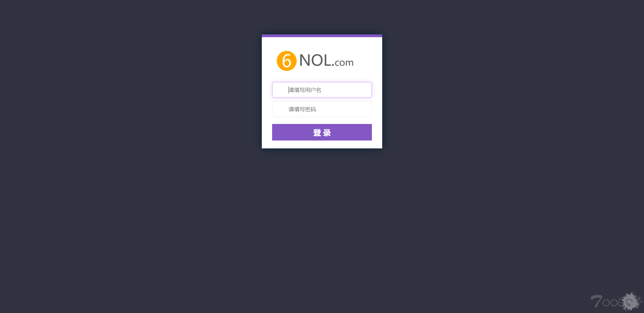Select the password placeholder text 请填写密码
This screenshot has height=313, width=644.
click(x=302, y=109)
